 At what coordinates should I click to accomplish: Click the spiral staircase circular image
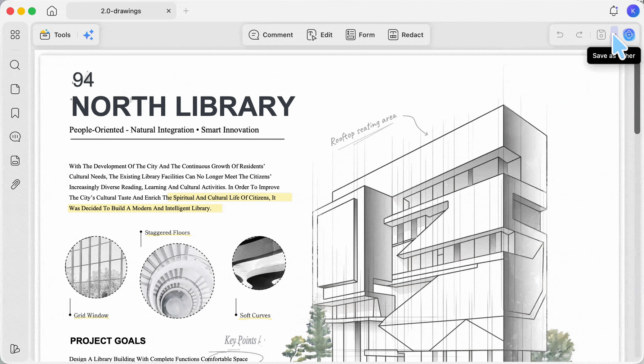pos(177,281)
